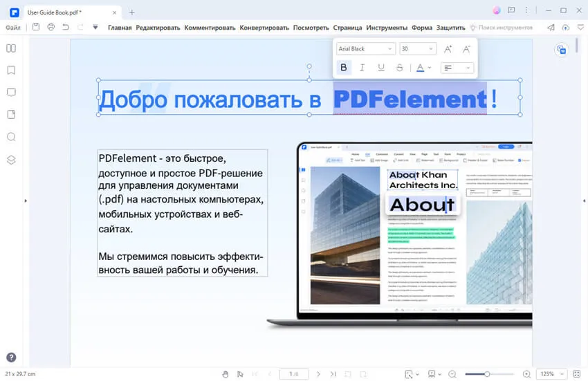
Task: Click the zoom slider in status bar
Action: [488, 374]
